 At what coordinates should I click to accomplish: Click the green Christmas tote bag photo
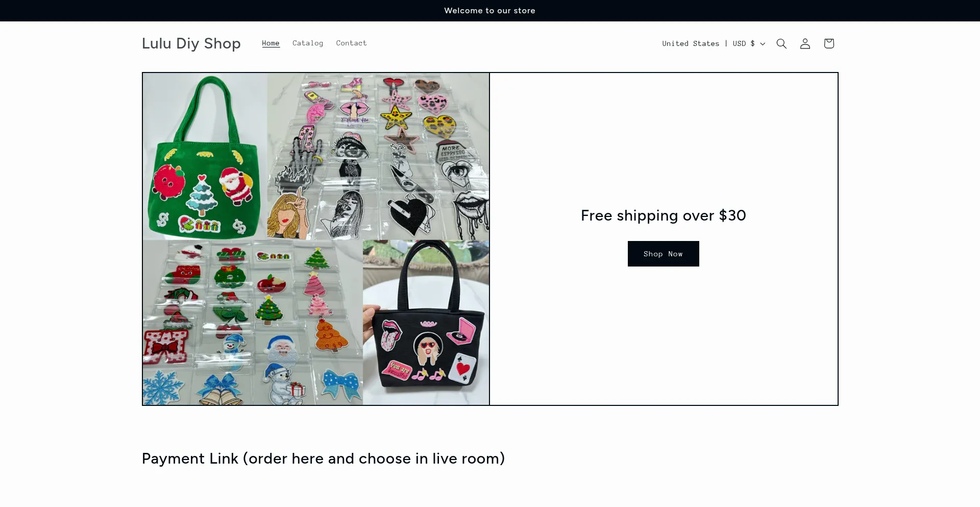pos(205,156)
